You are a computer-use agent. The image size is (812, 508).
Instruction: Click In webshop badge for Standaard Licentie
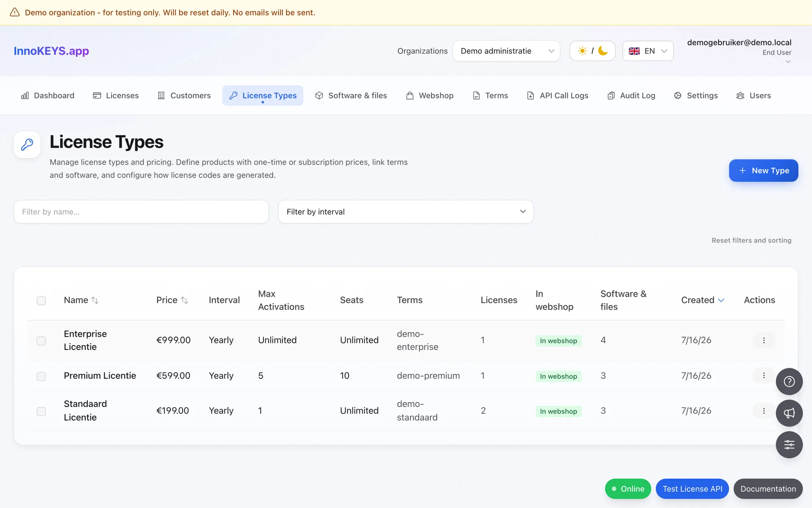coord(558,411)
